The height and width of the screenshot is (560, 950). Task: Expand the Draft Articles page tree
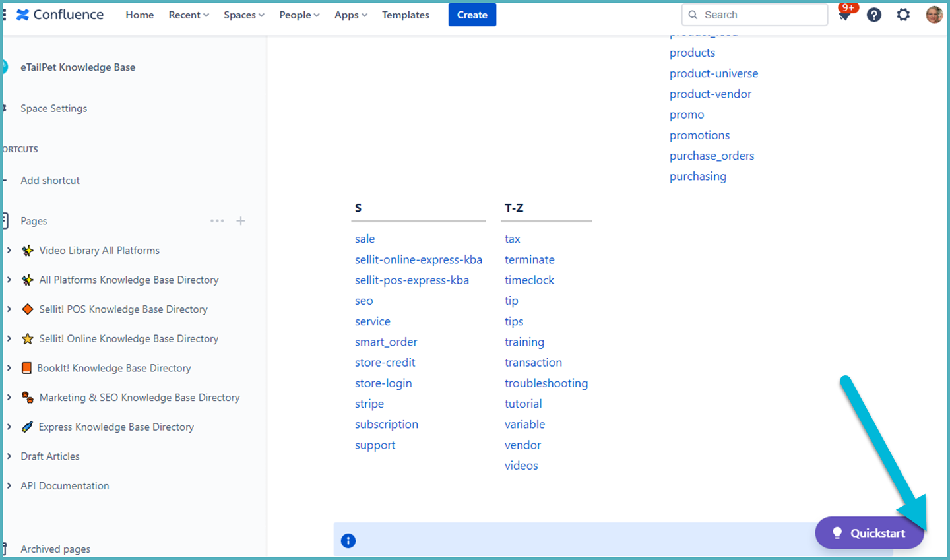[9, 456]
